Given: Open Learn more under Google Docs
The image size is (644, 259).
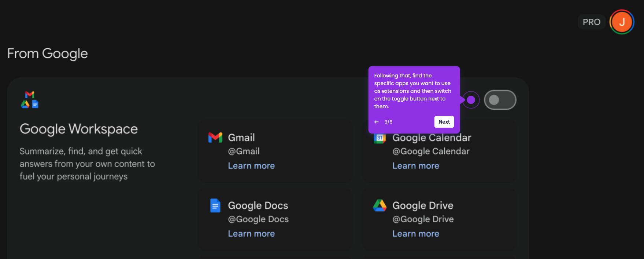Looking at the screenshot, I should click(x=251, y=234).
